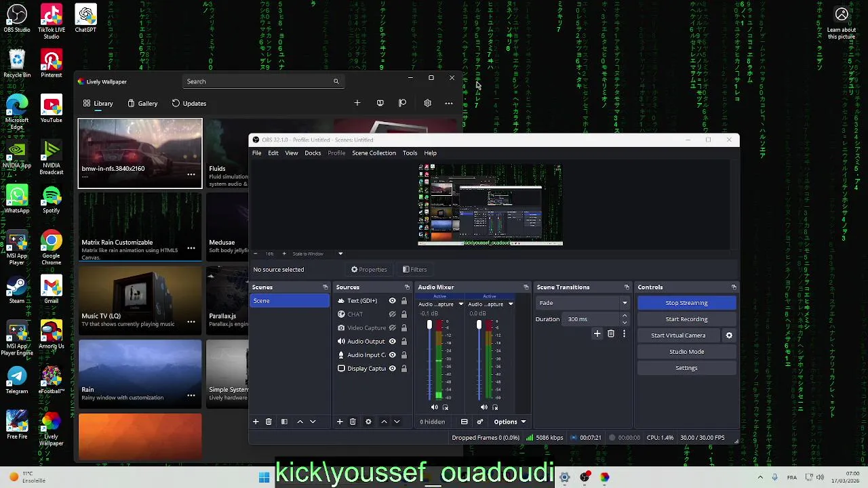Open scene filters icon in Scenes toolbar
The height and width of the screenshot is (488, 868).
coord(284,422)
